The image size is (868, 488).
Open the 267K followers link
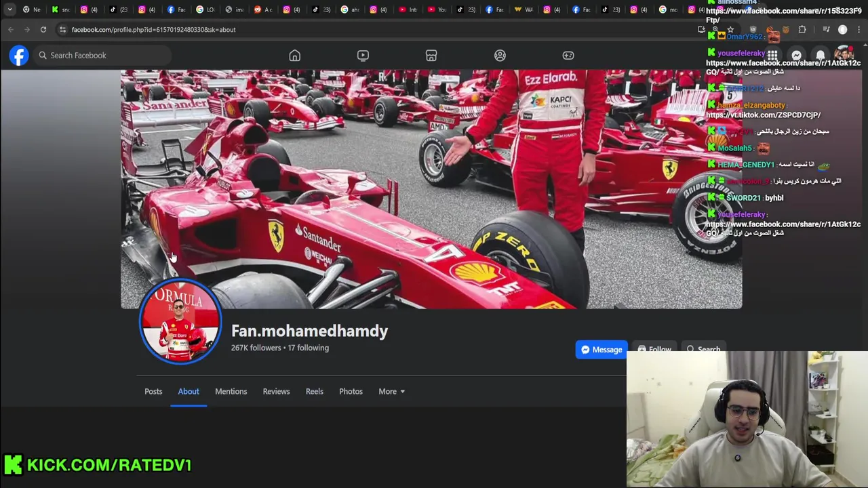point(256,348)
